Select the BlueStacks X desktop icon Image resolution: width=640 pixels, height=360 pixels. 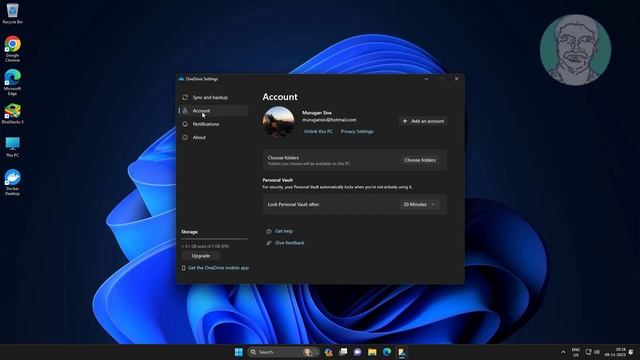12,113
